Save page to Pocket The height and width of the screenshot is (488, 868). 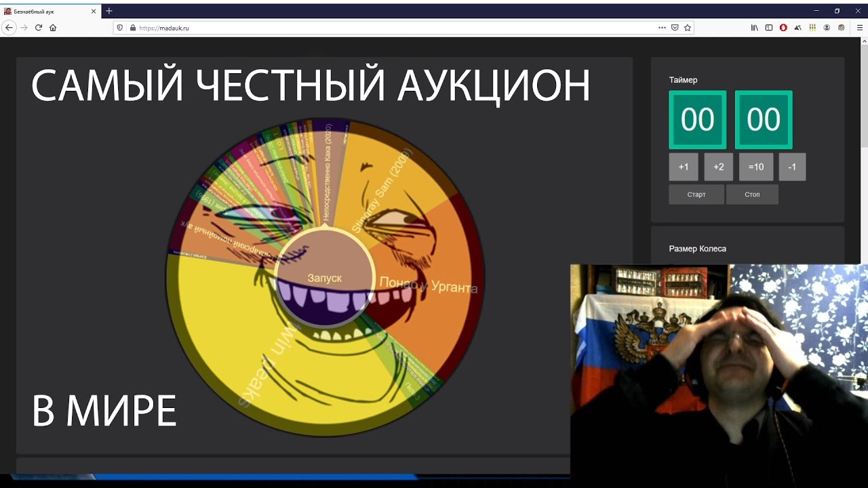(x=675, y=28)
